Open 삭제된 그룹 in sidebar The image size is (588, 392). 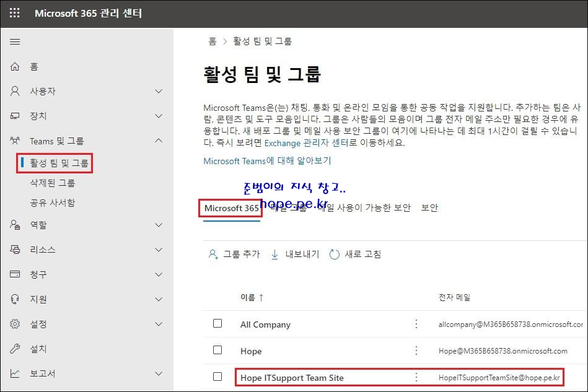point(53,183)
